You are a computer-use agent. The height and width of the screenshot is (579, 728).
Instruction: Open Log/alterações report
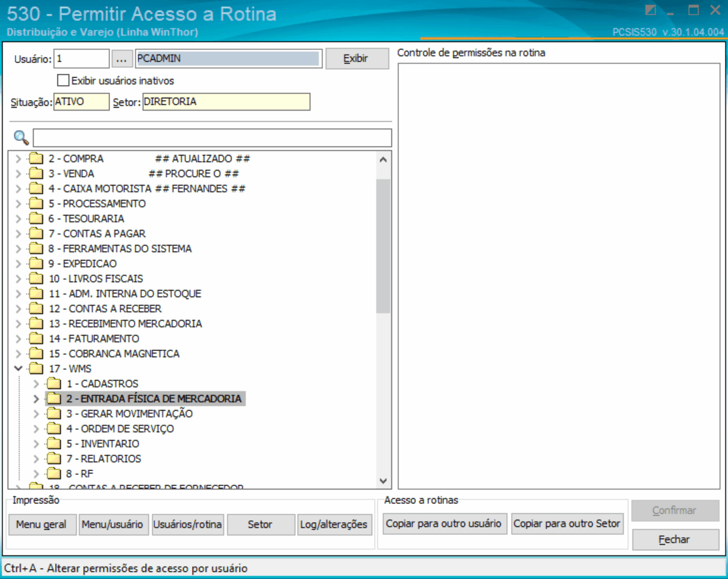coord(334,525)
